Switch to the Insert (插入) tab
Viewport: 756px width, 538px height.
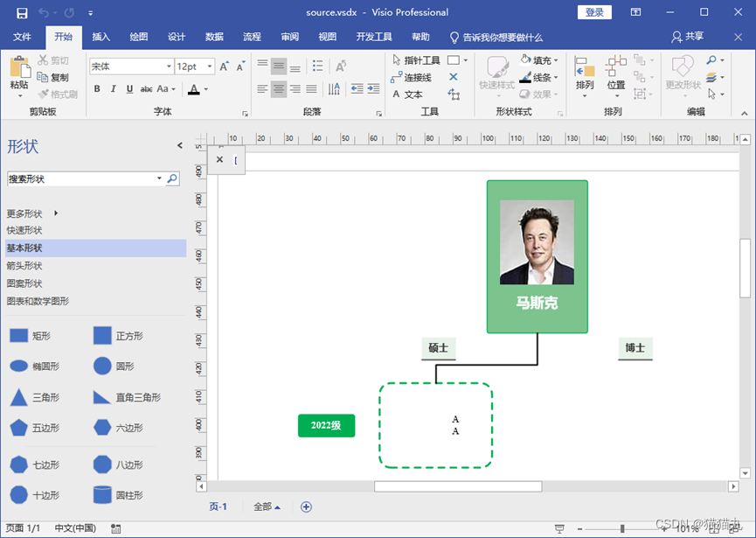pos(101,37)
